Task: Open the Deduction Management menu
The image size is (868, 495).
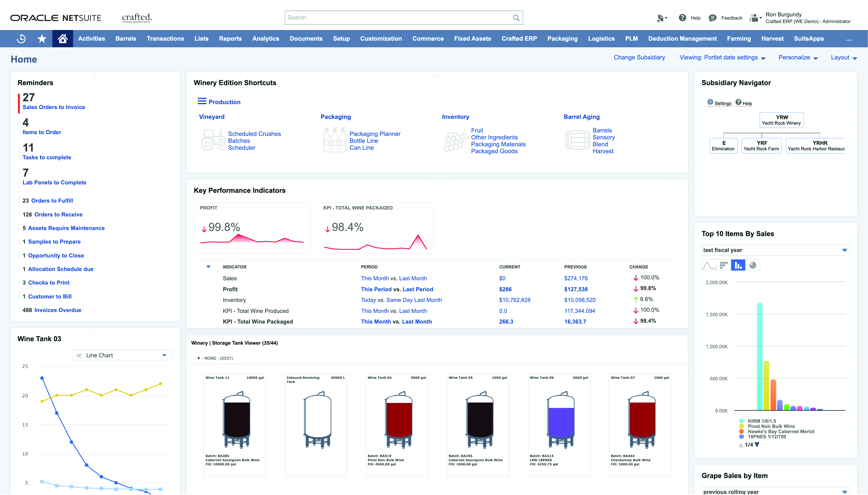Action: [682, 39]
